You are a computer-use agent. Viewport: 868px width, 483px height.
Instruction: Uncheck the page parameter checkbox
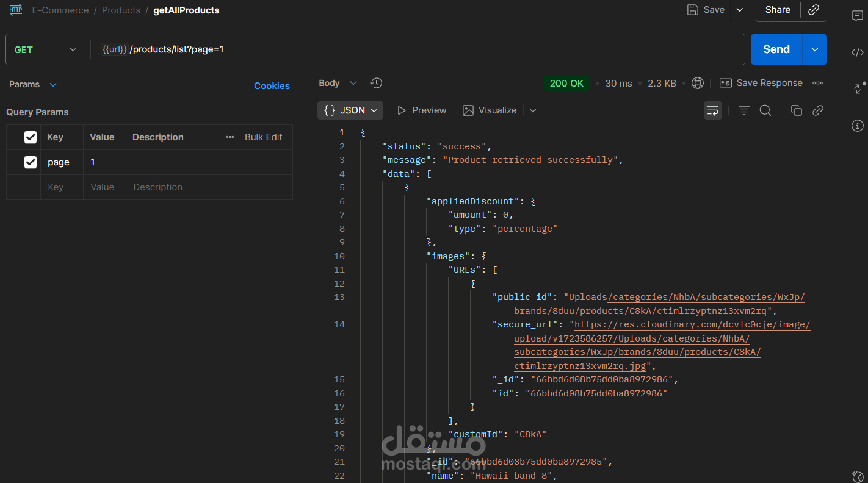point(31,162)
